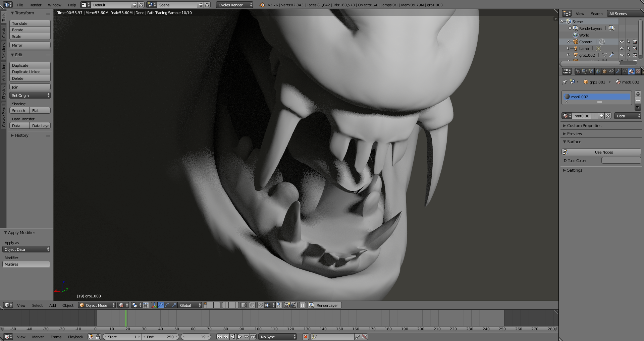Expand the Preview panel

(x=575, y=133)
